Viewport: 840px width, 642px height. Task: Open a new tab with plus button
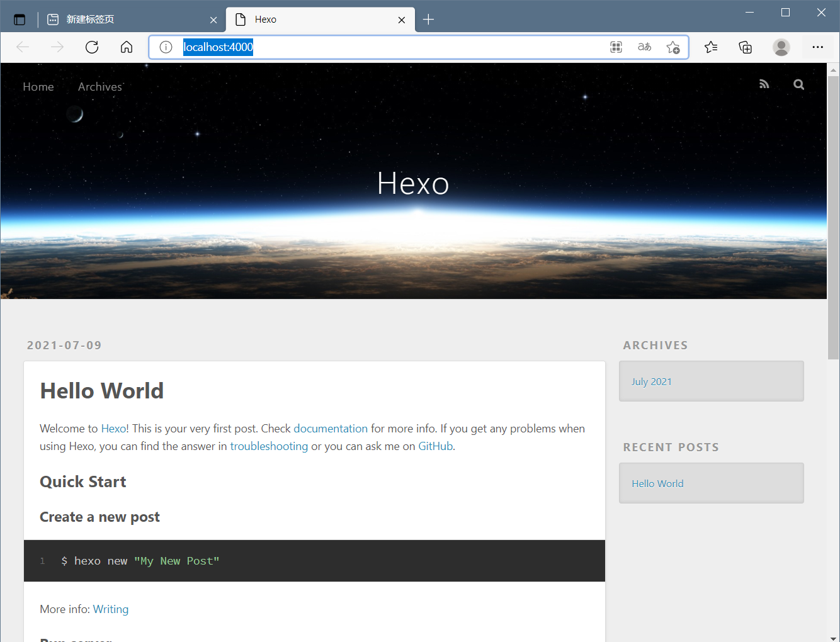429,20
